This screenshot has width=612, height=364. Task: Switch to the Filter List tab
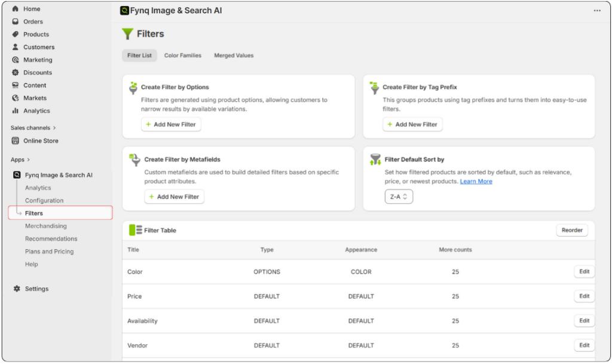coord(139,56)
